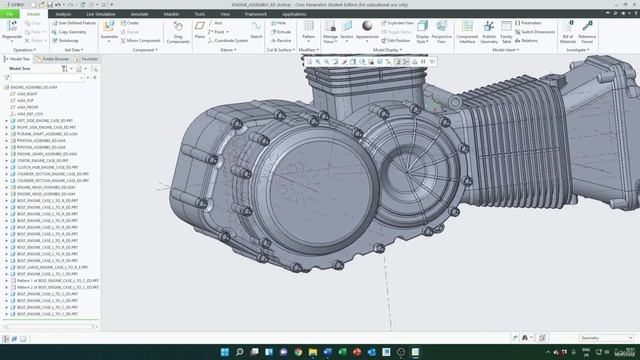Toggle the Perspective View
Viewport: 640px width, 360px height.
(441, 32)
